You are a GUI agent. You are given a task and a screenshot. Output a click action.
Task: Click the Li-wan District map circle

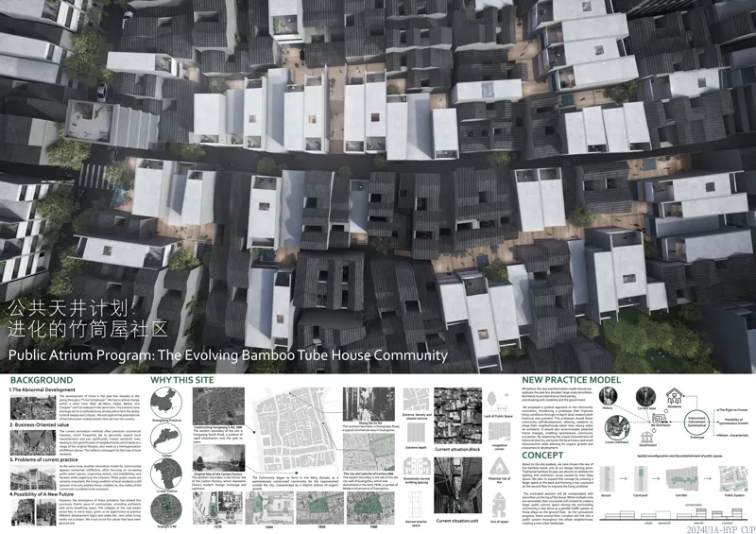tap(166, 474)
